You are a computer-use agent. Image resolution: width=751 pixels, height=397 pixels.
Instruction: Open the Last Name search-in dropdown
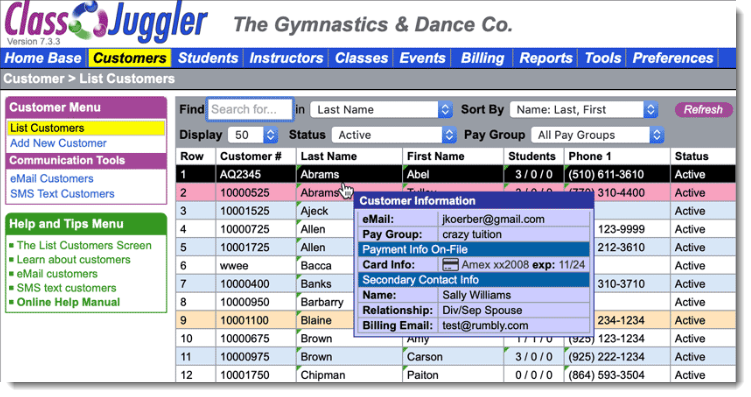click(x=381, y=110)
